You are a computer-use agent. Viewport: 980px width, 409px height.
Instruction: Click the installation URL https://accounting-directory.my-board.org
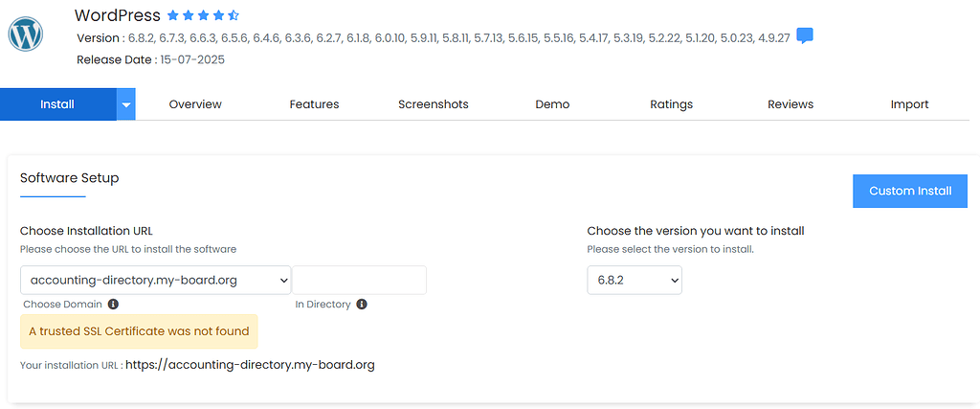[x=250, y=365]
